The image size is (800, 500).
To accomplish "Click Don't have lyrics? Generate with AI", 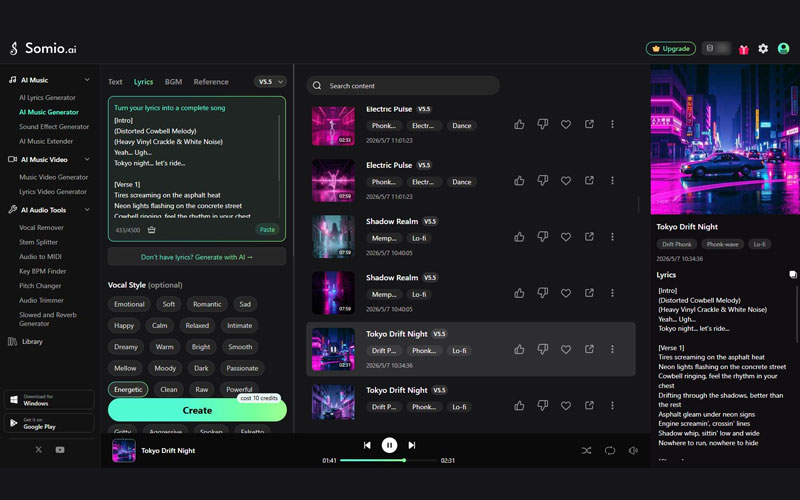I will 197,257.
